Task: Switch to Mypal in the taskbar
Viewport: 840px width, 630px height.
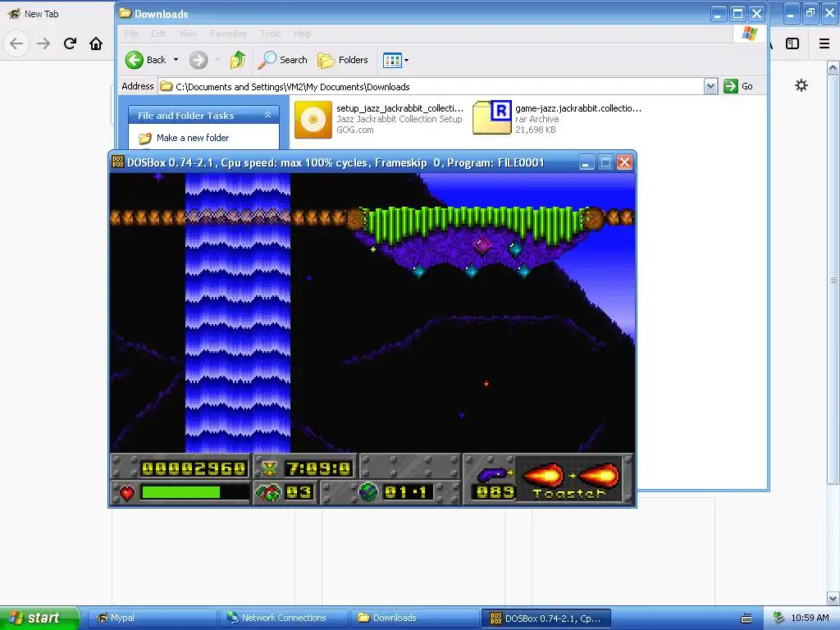Action: [x=152, y=618]
